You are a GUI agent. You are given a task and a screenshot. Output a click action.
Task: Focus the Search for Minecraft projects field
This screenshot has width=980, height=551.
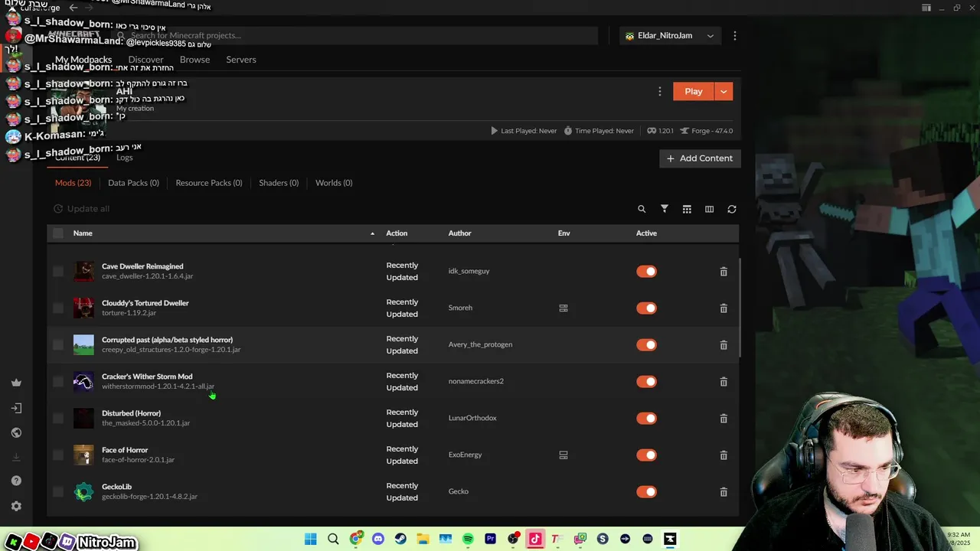click(356, 36)
